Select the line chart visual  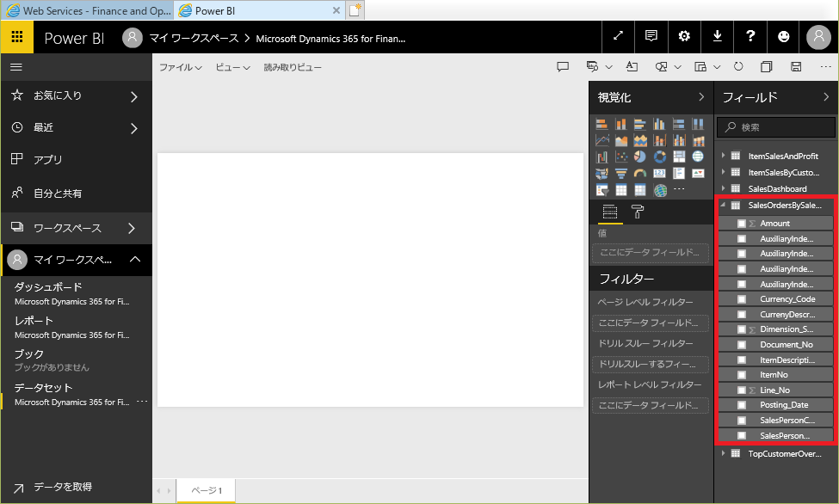click(x=601, y=141)
